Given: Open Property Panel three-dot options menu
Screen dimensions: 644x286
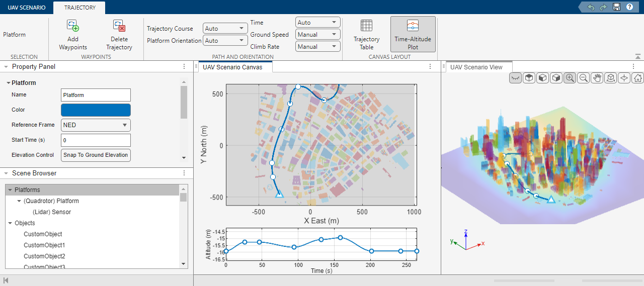Looking at the screenshot, I should pos(184,66).
